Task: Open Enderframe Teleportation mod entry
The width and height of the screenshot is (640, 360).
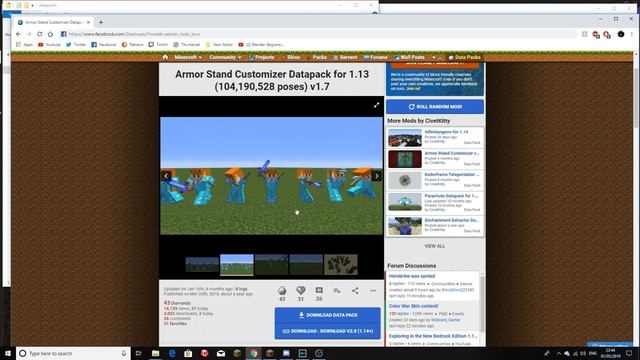Action: pos(435,180)
